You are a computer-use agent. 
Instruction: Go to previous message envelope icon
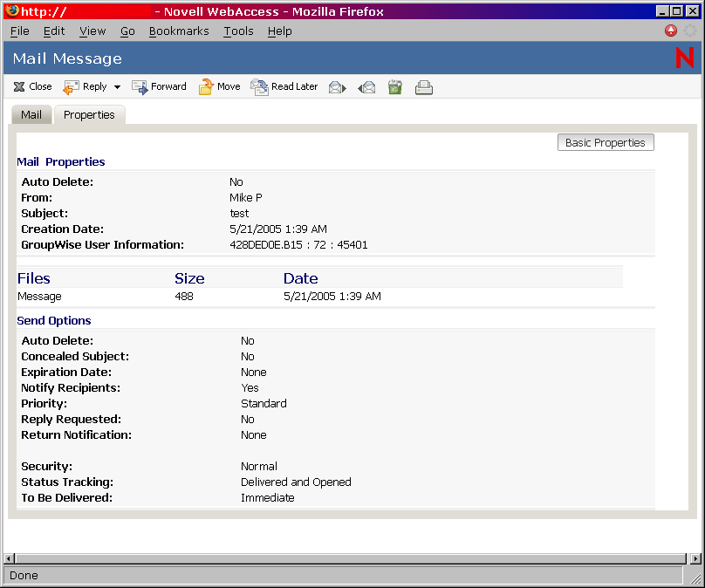(x=366, y=87)
